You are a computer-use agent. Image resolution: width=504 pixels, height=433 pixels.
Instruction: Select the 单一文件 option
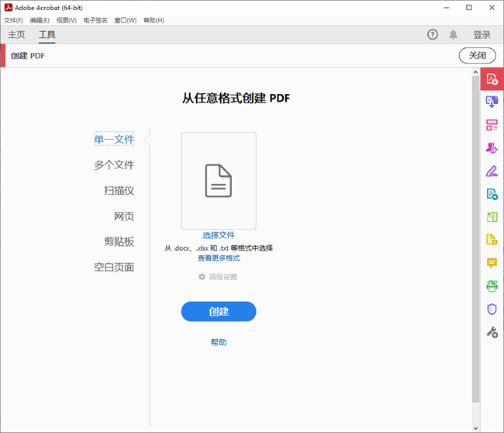pyautogui.click(x=114, y=139)
